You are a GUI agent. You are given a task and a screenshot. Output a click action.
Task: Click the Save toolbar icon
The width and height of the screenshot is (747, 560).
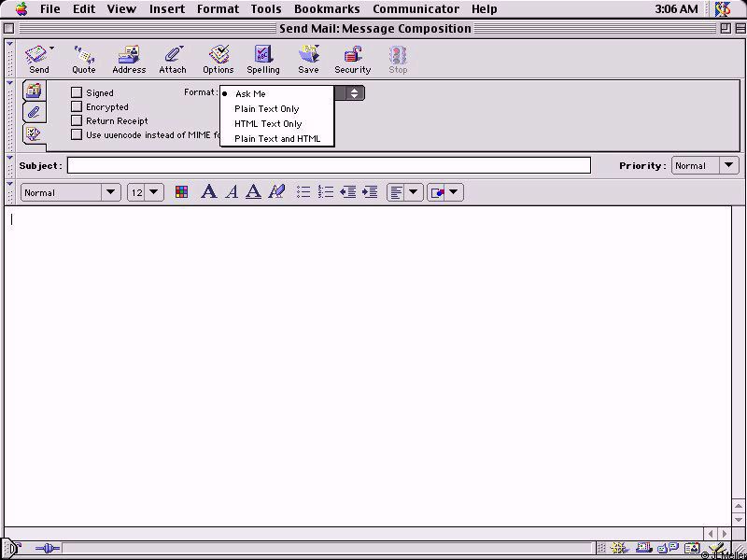coord(308,55)
